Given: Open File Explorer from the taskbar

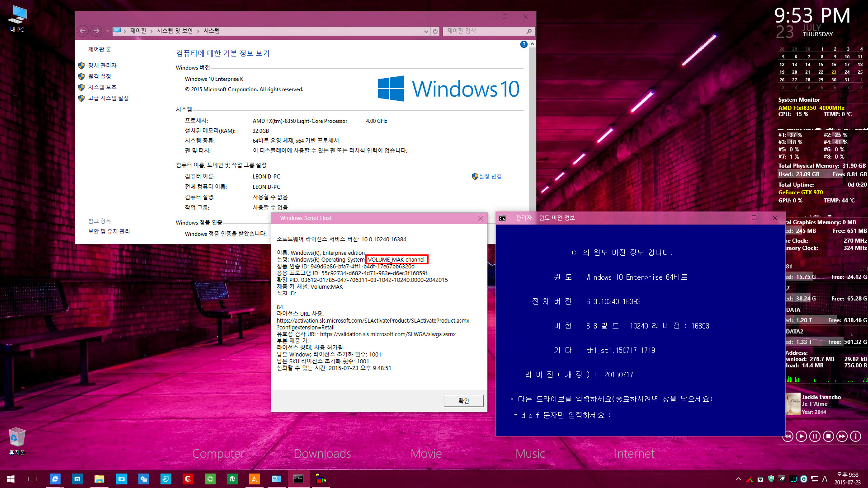Looking at the screenshot, I should click(99, 479).
